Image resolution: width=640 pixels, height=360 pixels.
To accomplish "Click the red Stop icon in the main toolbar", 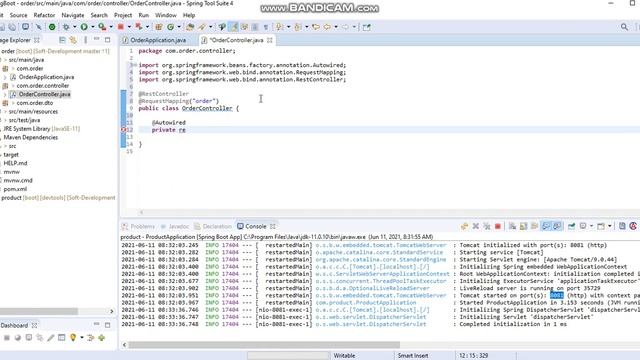I will coord(121,27).
